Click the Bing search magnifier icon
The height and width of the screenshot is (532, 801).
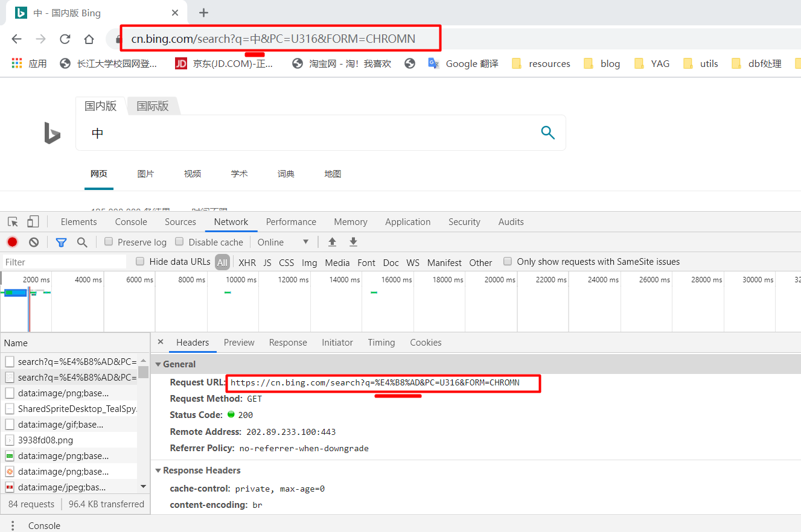547,133
